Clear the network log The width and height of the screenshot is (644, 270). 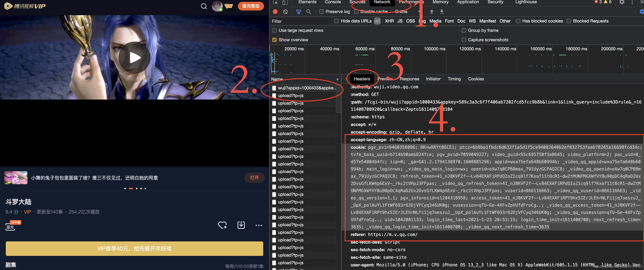click(285, 12)
